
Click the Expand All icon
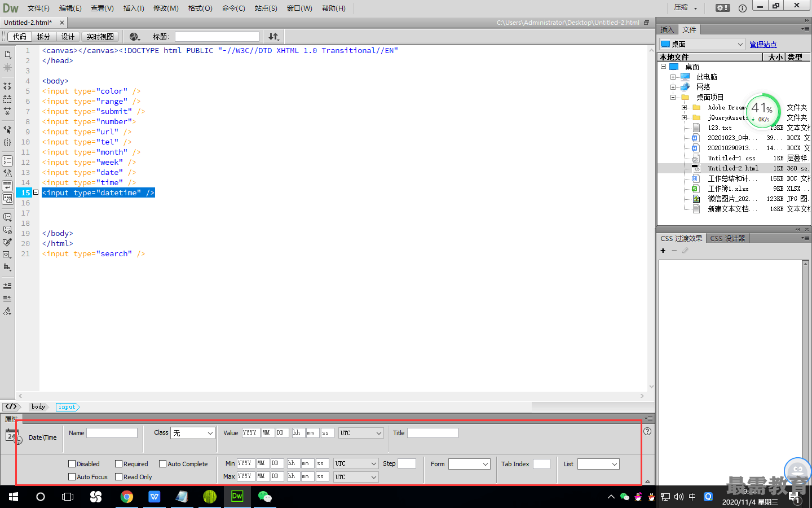pos(7,111)
